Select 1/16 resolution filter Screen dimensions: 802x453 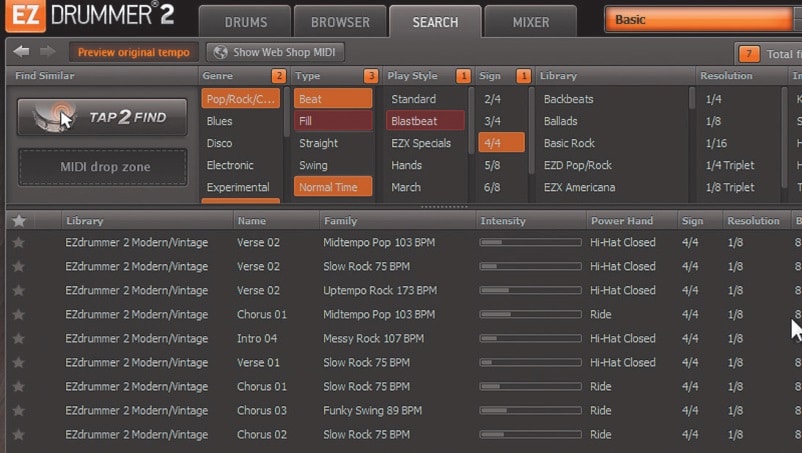pyautogui.click(x=716, y=143)
